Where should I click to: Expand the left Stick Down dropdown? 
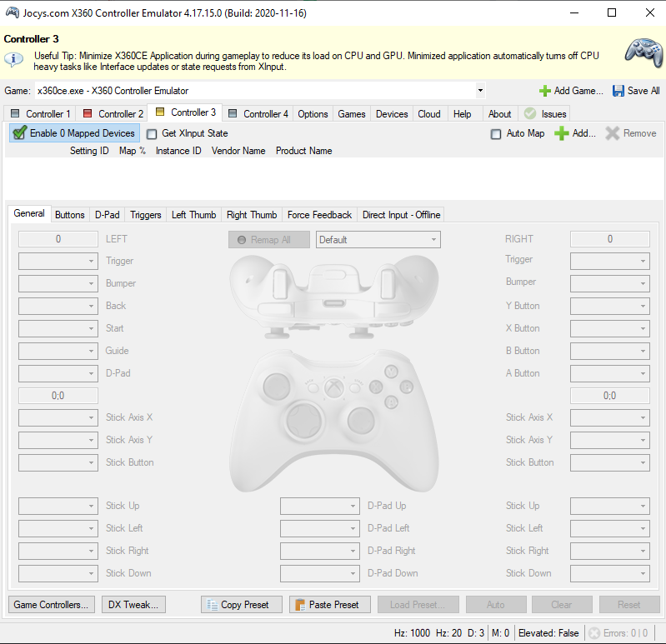[x=58, y=573]
